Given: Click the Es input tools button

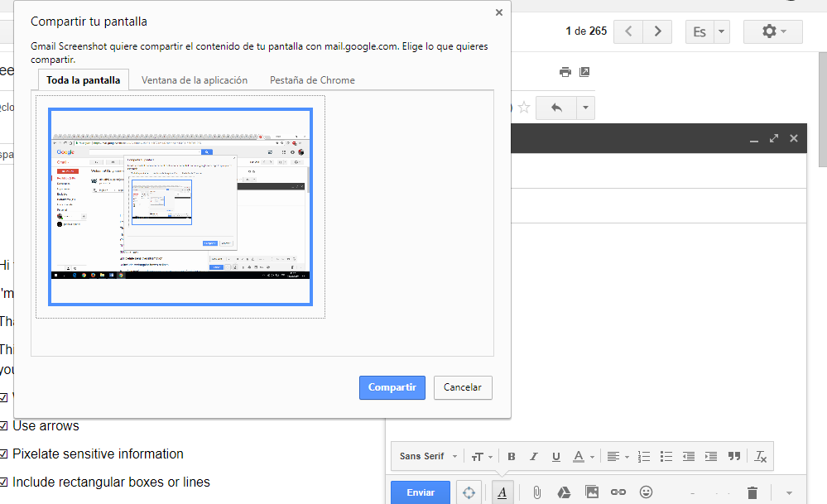Looking at the screenshot, I should tap(700, 31).
